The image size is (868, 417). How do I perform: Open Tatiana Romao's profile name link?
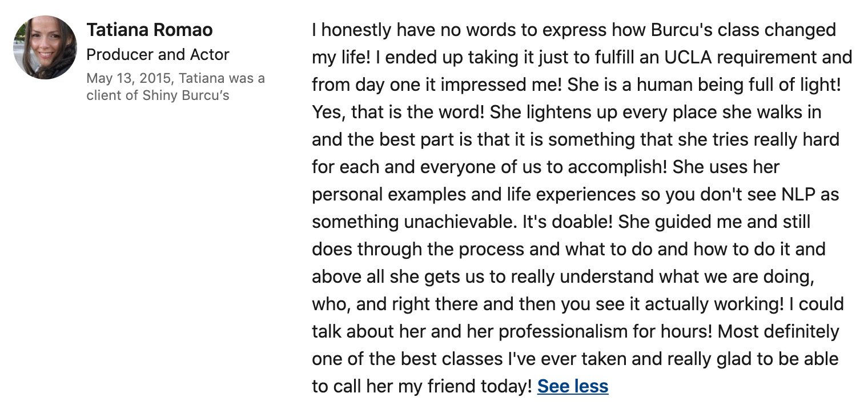(x=150, y=30)
